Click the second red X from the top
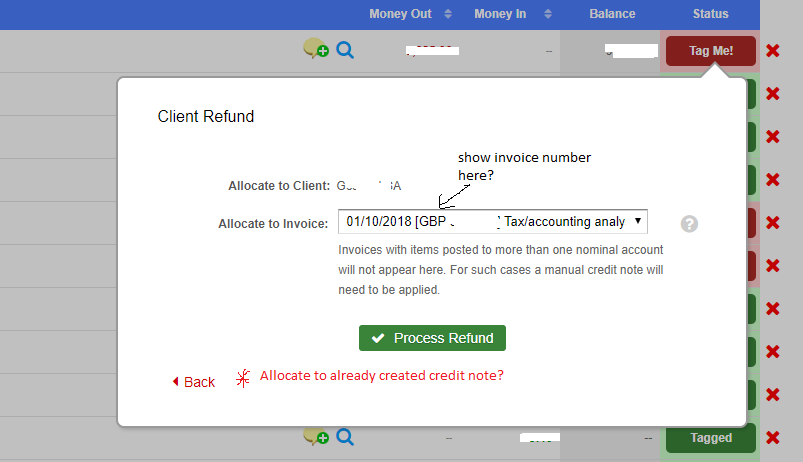This screenshot has height=462, width=803. pos(773,93)
